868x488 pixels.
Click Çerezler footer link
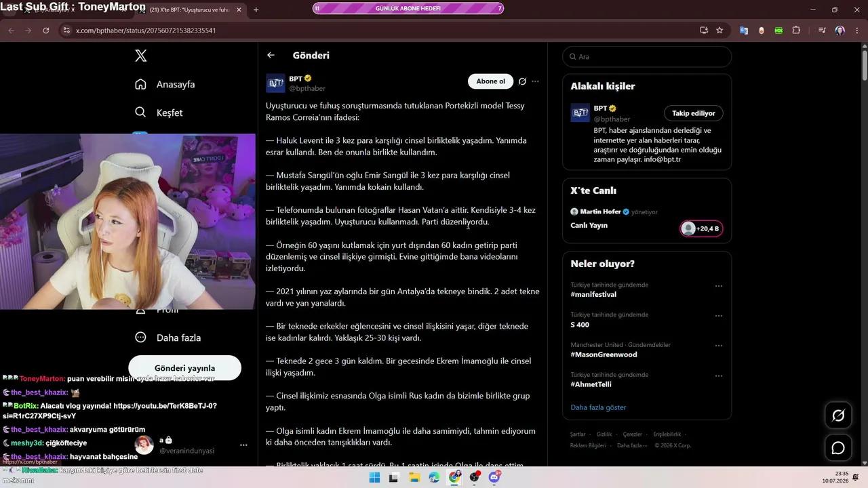(x=632, y=434)
